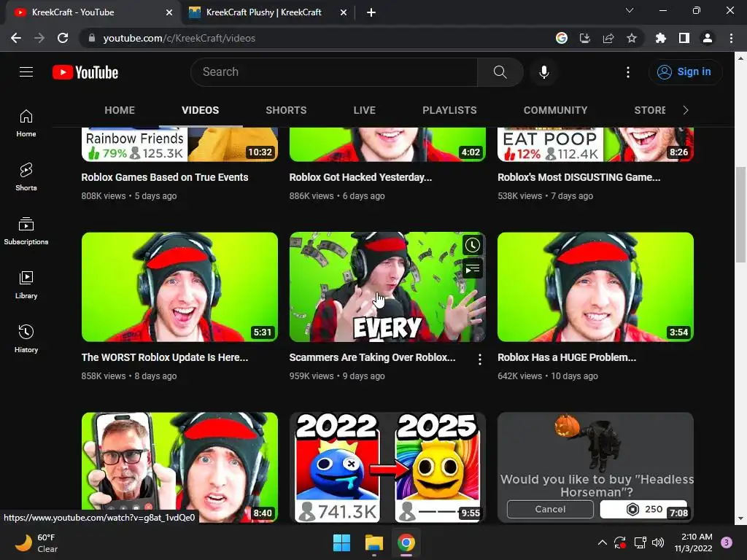
Task: Open Shorts in the sidebar
Action: point(26,176)
